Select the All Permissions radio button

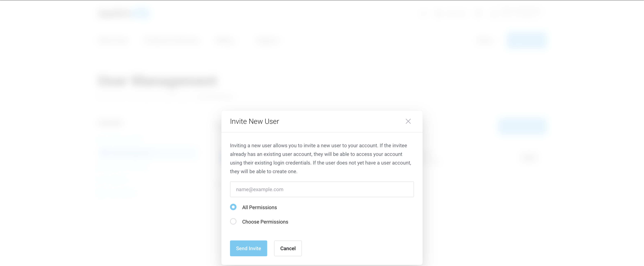pos(233,207)
